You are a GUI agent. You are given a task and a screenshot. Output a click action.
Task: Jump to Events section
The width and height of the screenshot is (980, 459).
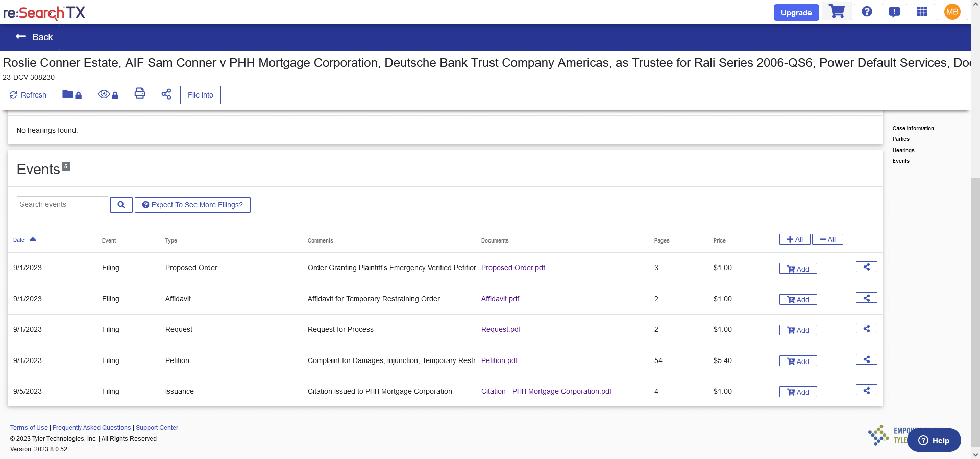tap(901, 161)
